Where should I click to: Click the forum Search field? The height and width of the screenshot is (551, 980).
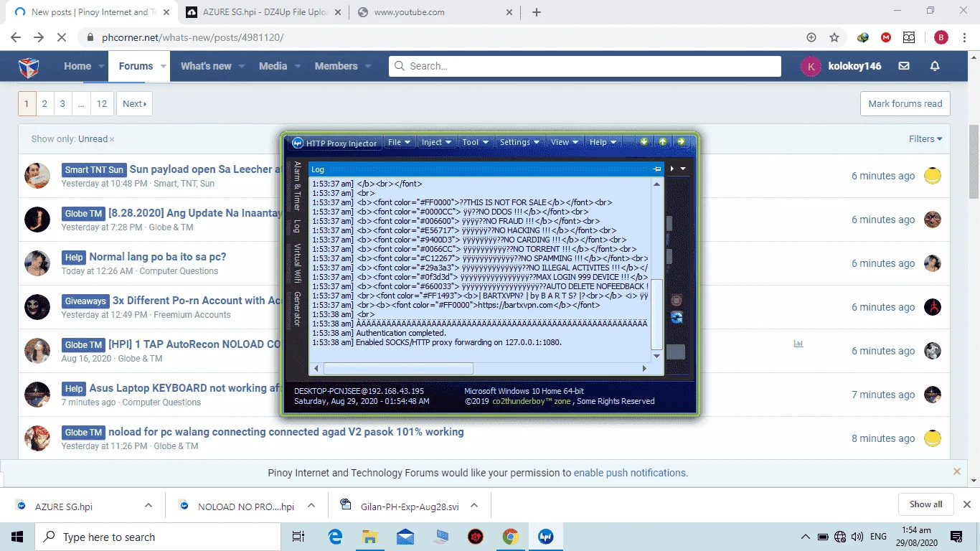point(585,66)
